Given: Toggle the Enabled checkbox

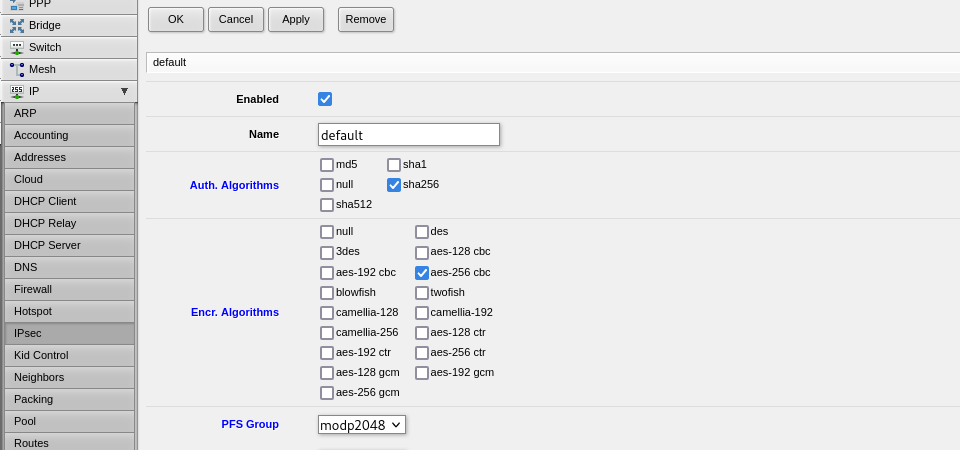Looking at the screenshot, I should point(325,99).
